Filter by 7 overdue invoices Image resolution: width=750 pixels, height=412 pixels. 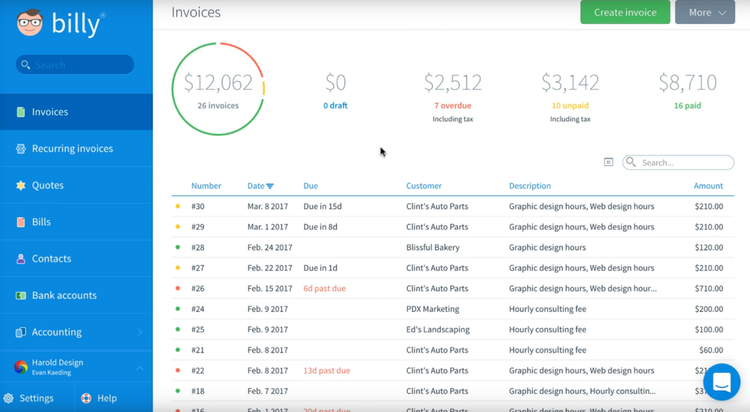point(452,106)
